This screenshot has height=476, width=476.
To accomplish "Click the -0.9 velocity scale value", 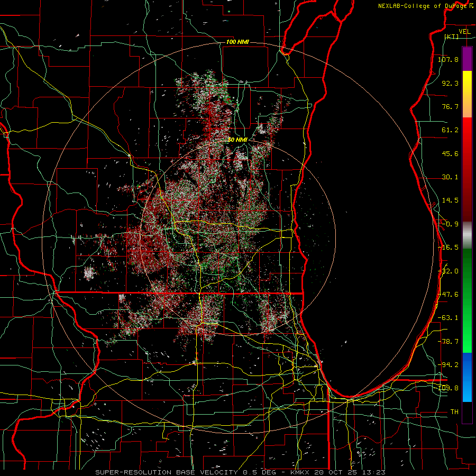I will [x=450, y=224].
